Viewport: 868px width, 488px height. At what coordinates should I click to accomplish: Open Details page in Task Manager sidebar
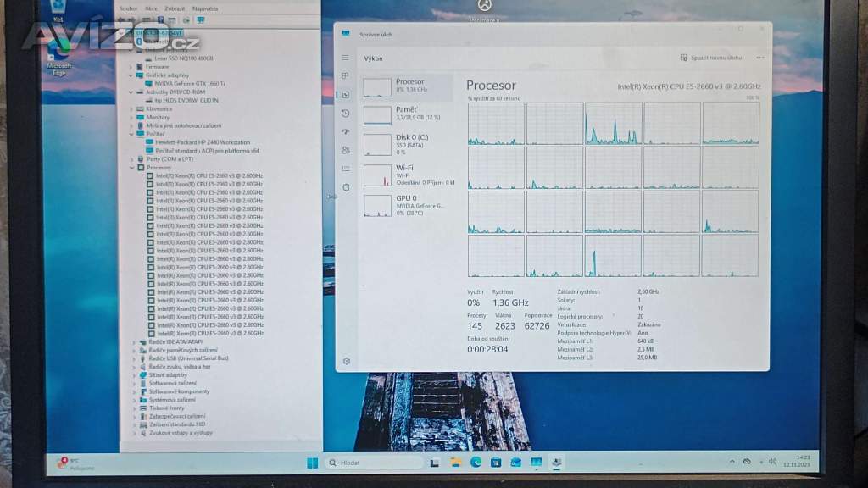point(345,169)
